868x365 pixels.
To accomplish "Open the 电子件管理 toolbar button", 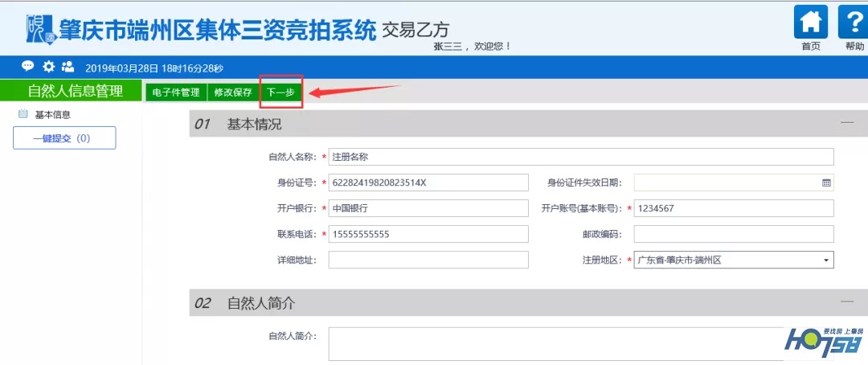I will click(176, 92).
